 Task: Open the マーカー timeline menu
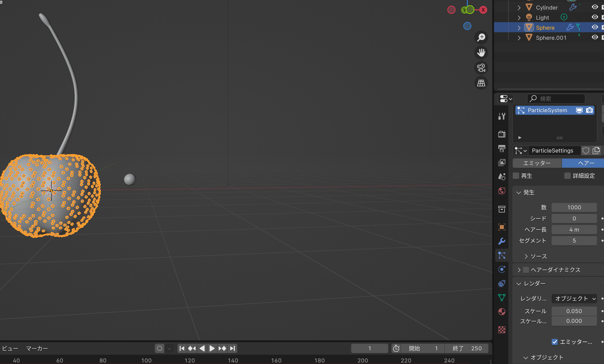tap(37, 348)
